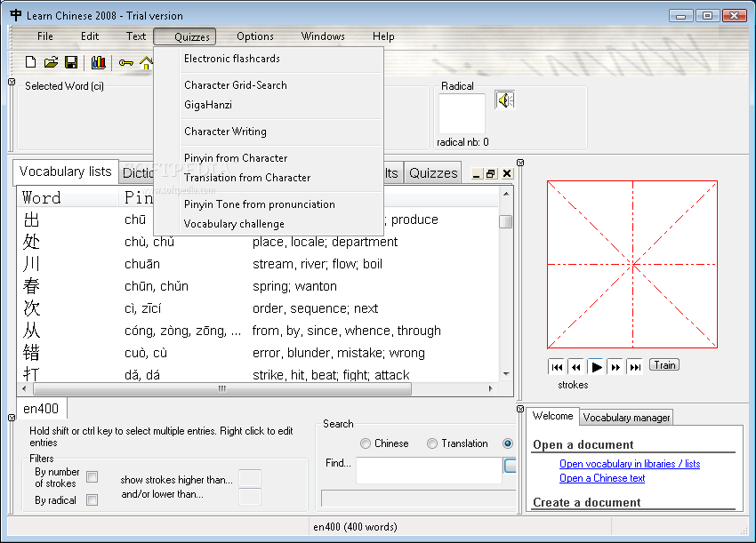Click the key toolbar icon

click(x=125, y=62)
